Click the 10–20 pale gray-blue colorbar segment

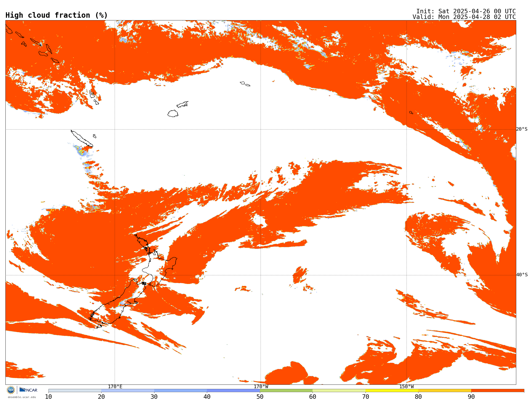(x=75, y=391)
